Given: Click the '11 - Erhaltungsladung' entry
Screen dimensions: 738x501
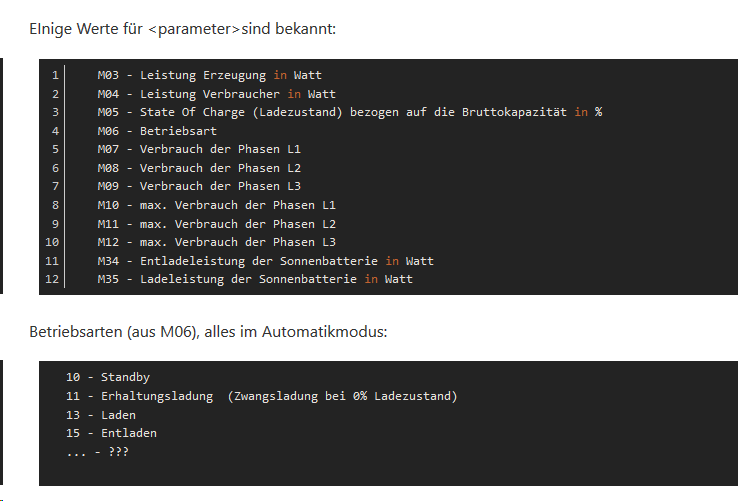Looking at the screenshot, I should coord(262,396).
